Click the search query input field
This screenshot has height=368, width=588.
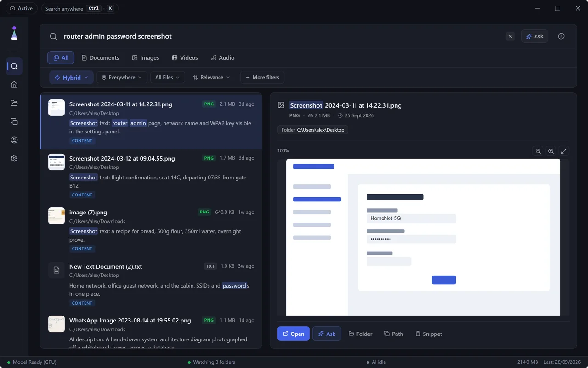pos(280,36)
